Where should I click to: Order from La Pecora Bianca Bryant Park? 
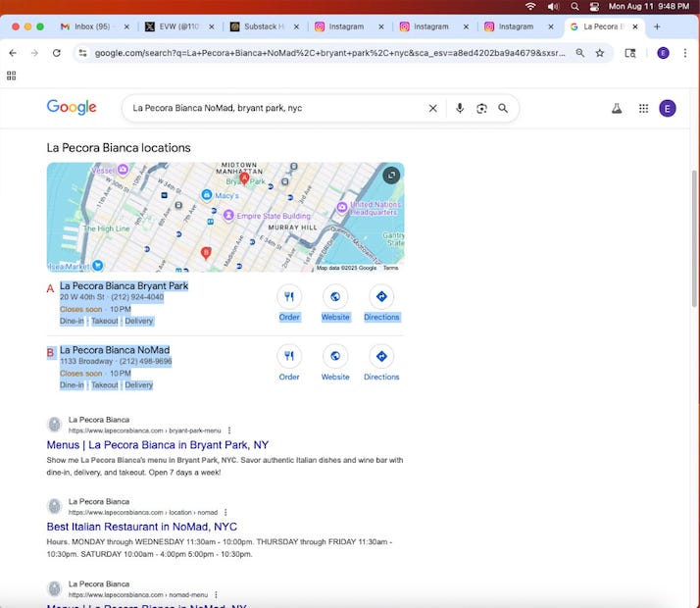[289, 304]
